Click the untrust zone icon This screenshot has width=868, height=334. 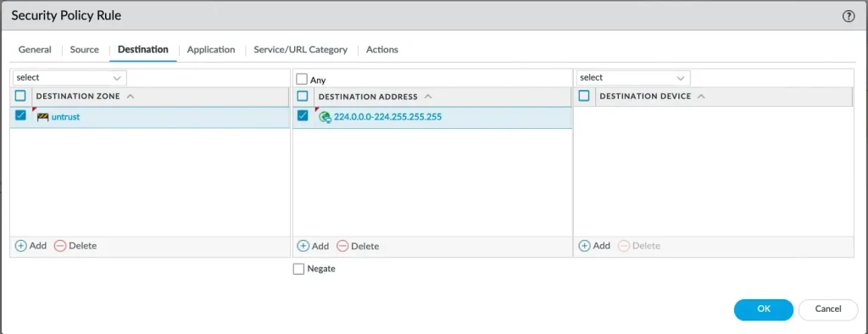pos(42,117)
